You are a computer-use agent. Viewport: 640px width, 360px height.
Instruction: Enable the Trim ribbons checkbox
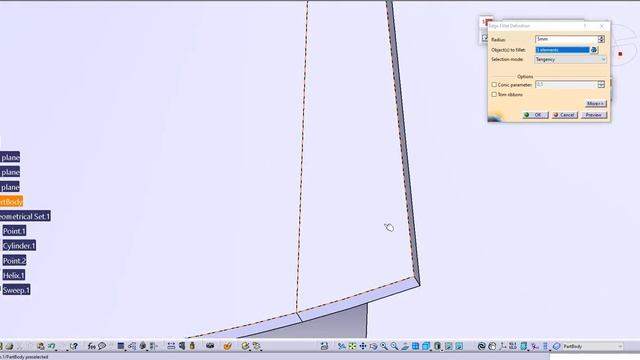tap(494, 94)
